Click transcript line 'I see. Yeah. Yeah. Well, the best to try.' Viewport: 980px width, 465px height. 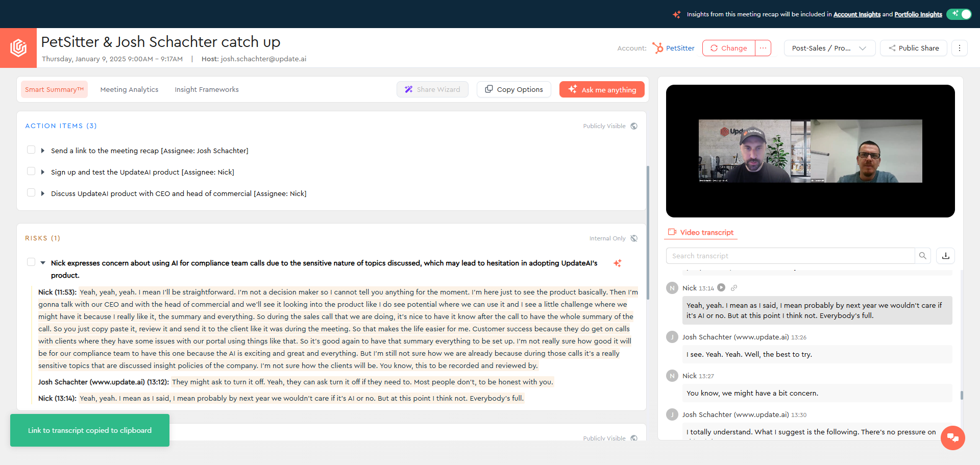[x=749, y=354]
